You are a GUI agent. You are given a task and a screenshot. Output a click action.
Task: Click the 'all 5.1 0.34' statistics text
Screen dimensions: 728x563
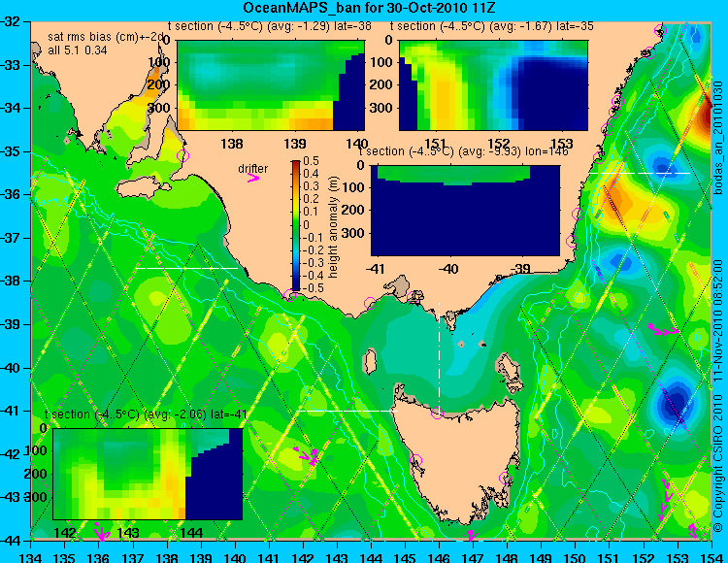78,50
